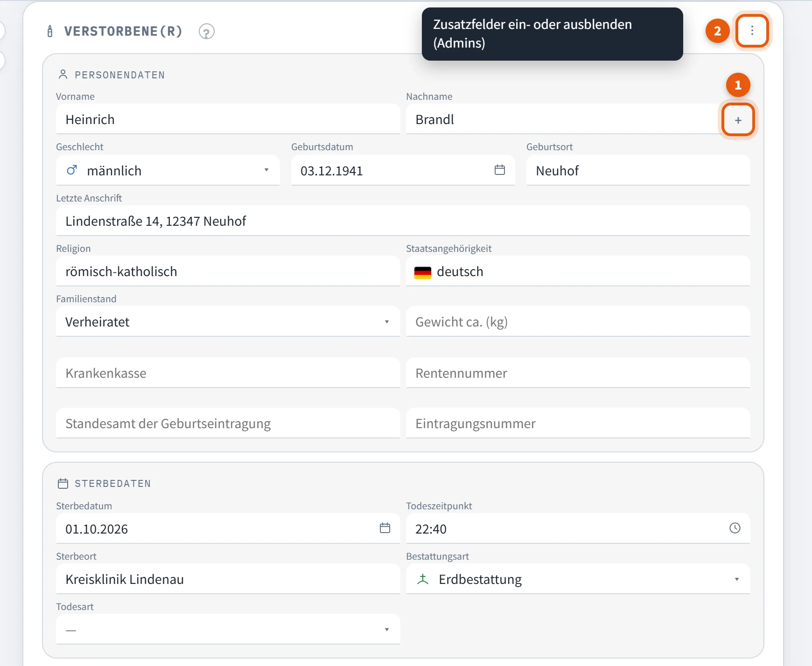Open the Sterbedatum calendar picker icon
The height and width of the screenshot is (666, 812).
point(385,528)
